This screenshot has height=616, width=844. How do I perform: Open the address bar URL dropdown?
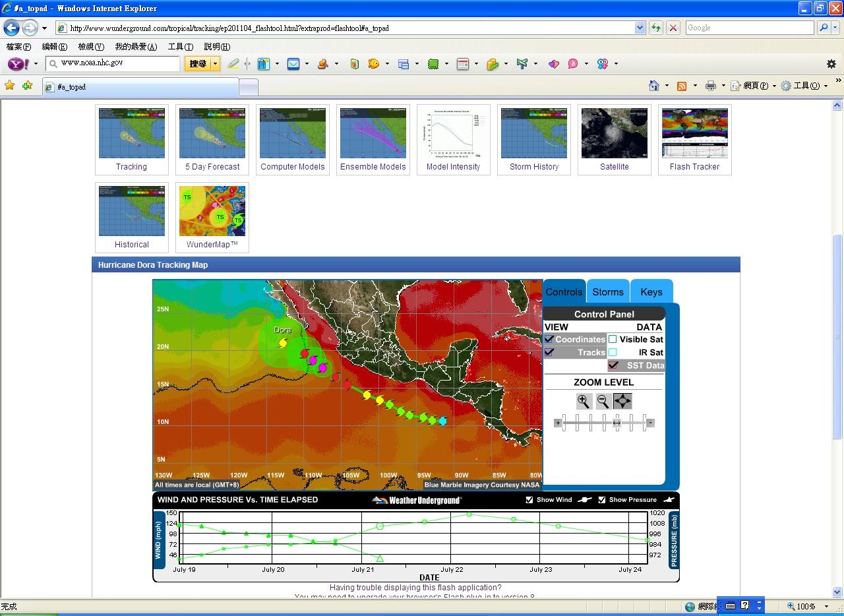tap(640, 28)
